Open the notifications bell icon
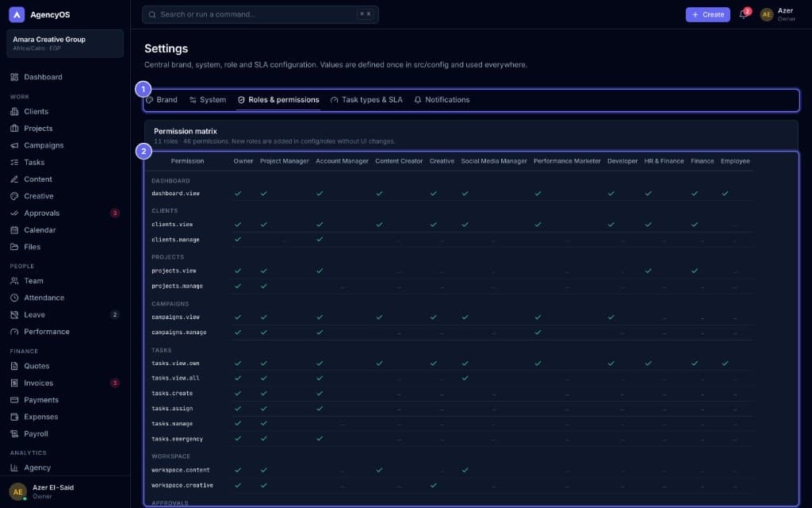This screenshot has width=812, height=508. 743,14
